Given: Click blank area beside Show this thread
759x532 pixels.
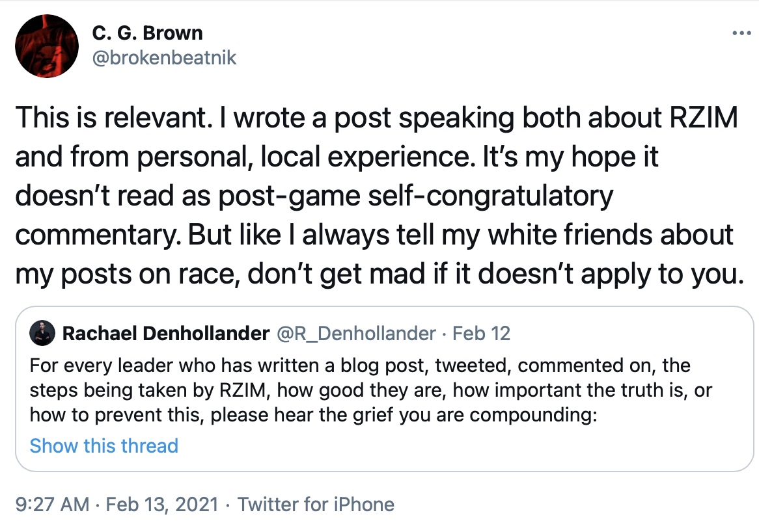Looking at the screenshot, I should [456, 446].
